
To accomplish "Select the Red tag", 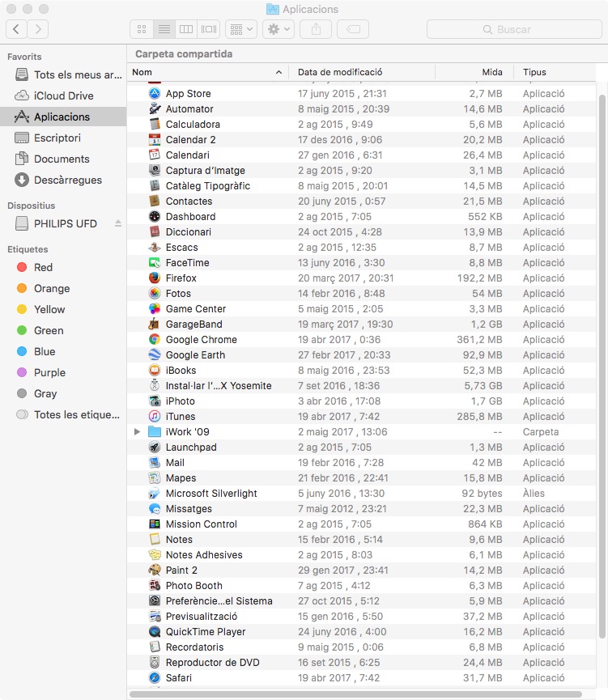I will (x=63, y=267).
